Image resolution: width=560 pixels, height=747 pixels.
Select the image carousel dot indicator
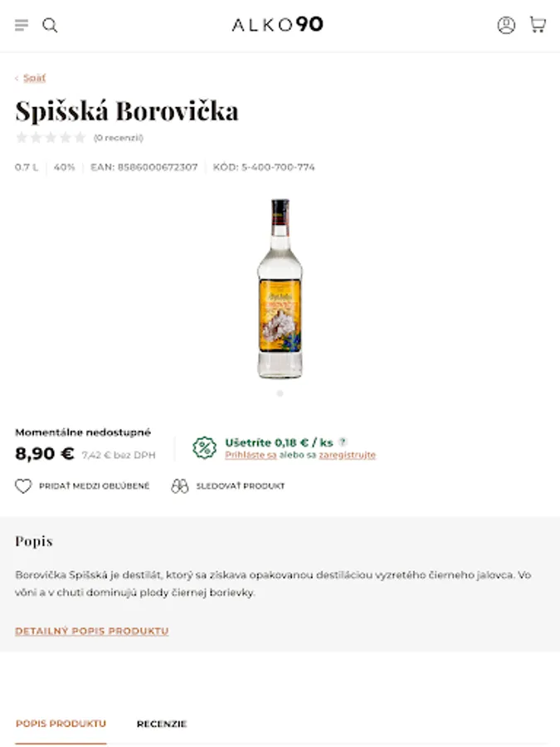point(280,393)
